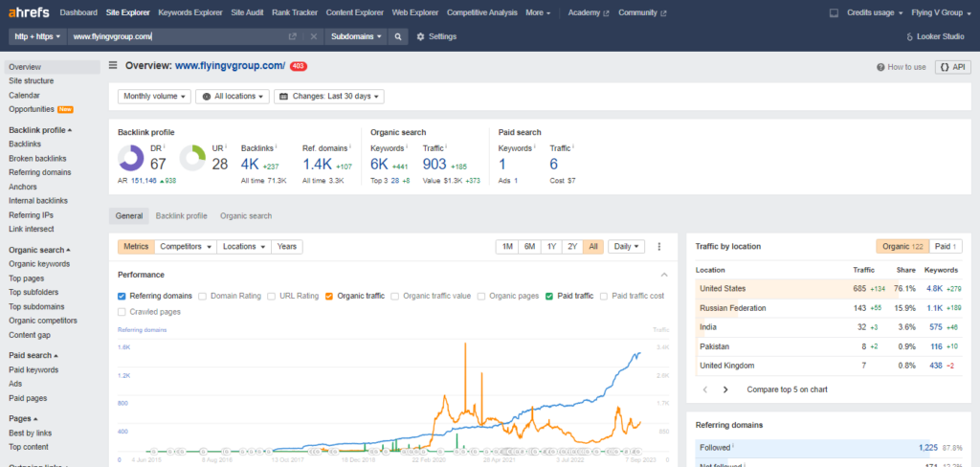Enable Organic pages checkbox
This screenshot has height=467, width=980.
(481, 297)
